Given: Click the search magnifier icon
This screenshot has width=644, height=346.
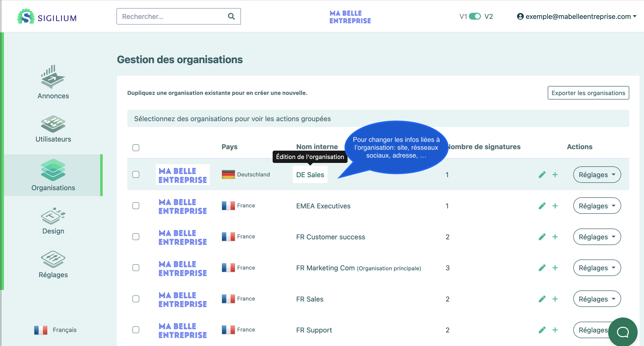Looking at the screenshot, I should pyautogui.click(x=231, y=16).
